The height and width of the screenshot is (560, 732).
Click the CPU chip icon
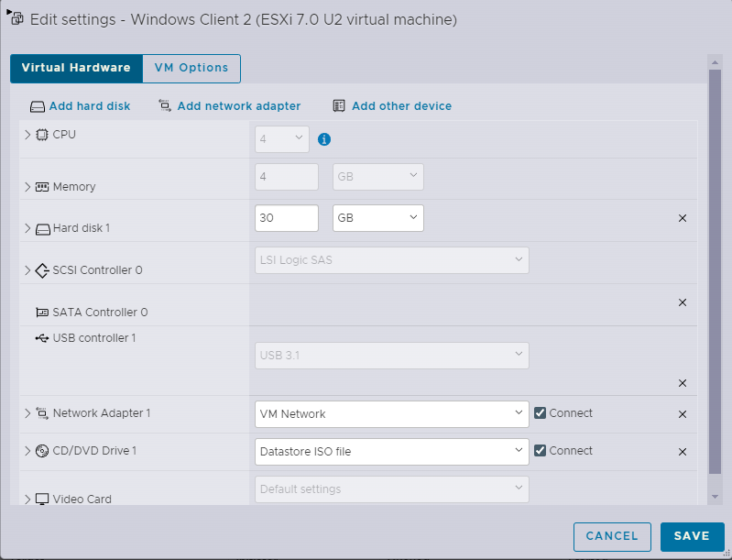click(42, 135)
